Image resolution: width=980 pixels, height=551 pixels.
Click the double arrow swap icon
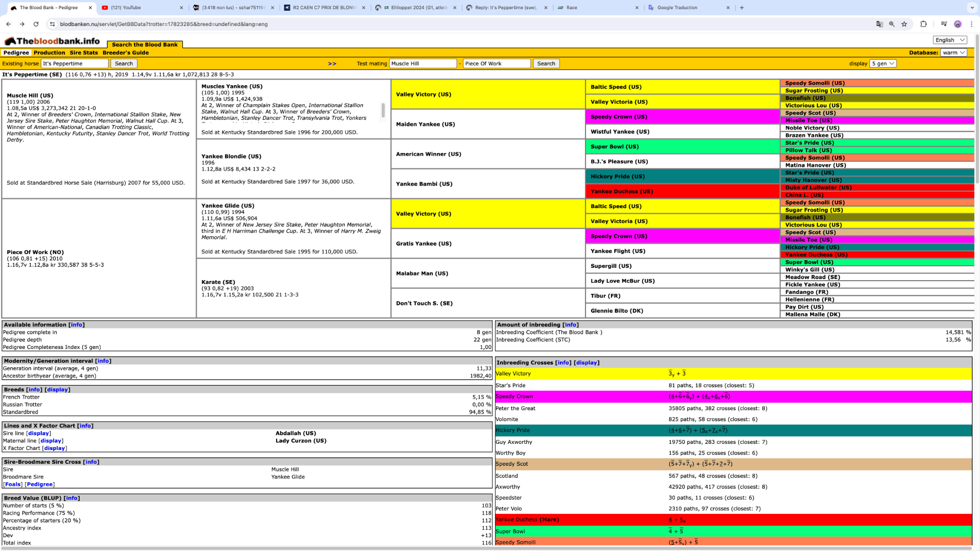tap(332, 64)
